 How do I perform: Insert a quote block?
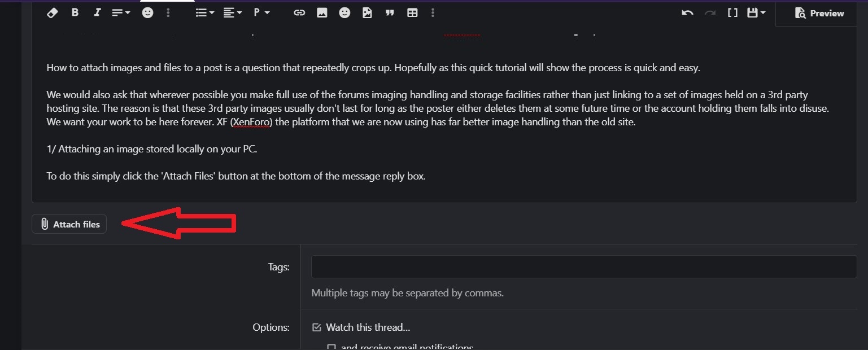(x=390, y=12)
